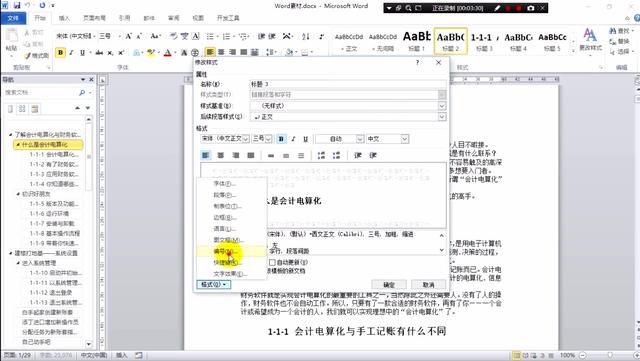This screenshot has width=640, height=361.
Task: Click Save in the Quick Access toolbar
Action: coord(17,6)
